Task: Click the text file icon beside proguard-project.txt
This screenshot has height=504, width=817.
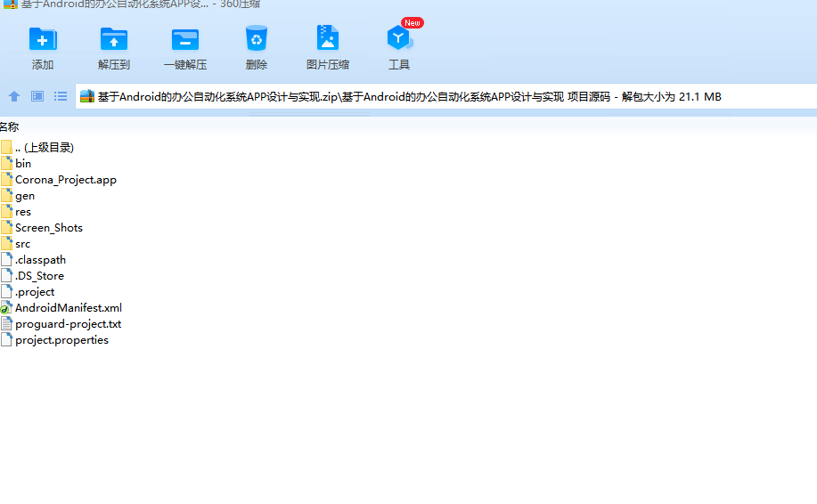Action: click(x=6, y=323)
